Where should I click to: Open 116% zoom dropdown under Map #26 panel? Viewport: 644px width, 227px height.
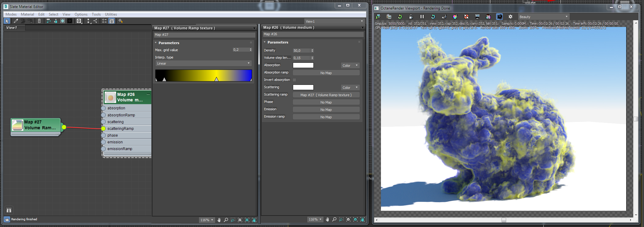[x=315, y=219]
